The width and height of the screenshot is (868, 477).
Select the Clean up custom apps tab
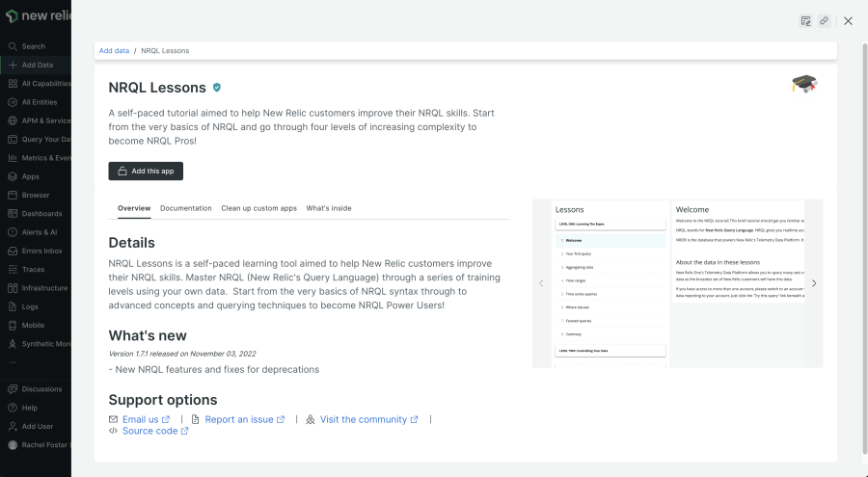tap(258, 208)
